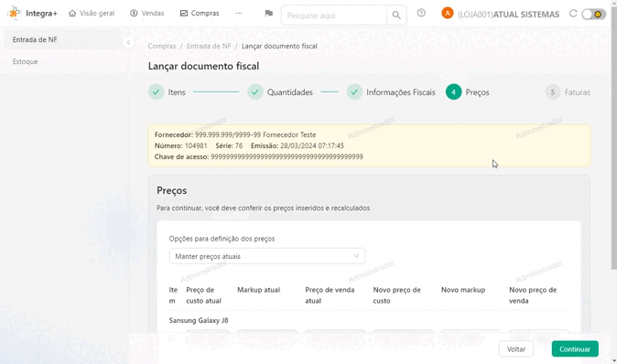Click the Preço de custo atual column header
Viewport: 617px width, 364px height.
203,295
